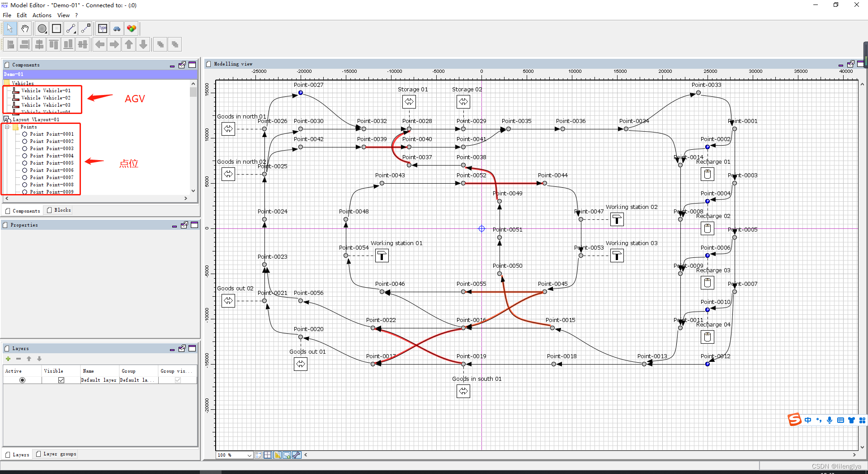
Task: Collapse the Points tree node
Action: (7, 127)
